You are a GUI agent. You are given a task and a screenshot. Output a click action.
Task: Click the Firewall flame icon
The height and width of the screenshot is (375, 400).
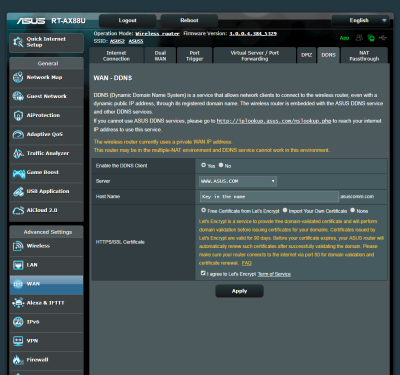(x=18, y=360)
